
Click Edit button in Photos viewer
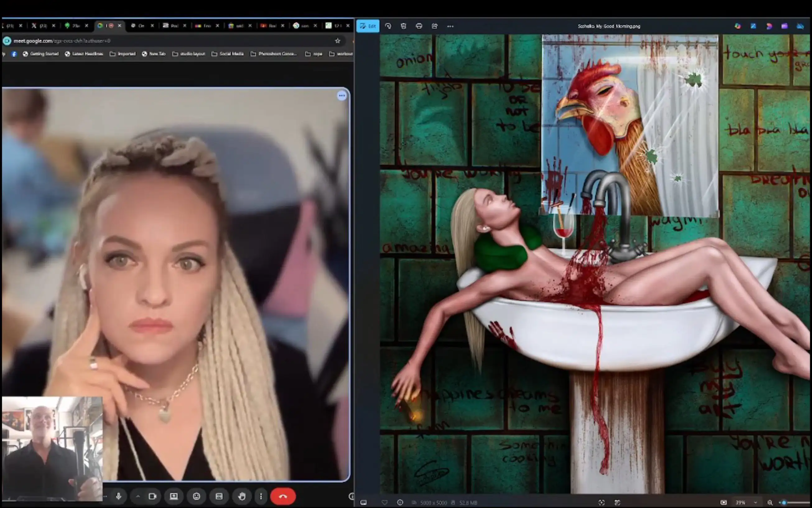tap(368, 26)
